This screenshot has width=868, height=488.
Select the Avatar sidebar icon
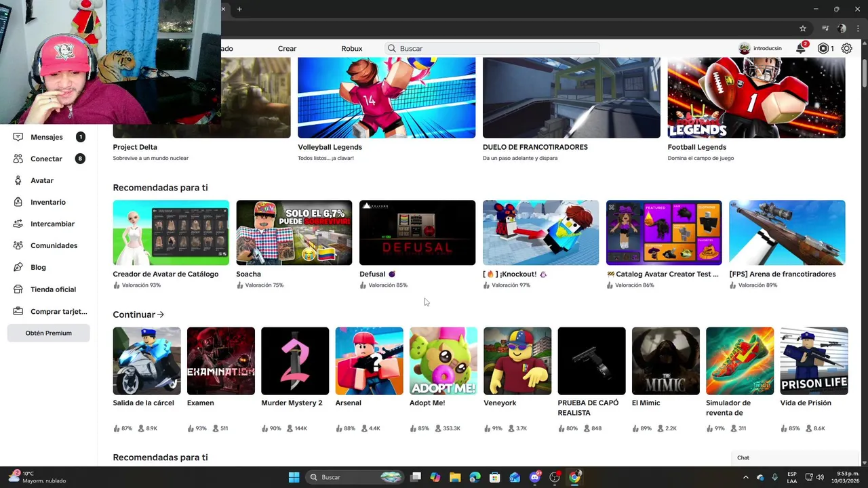pyautogui.click(x=18, y=180)
